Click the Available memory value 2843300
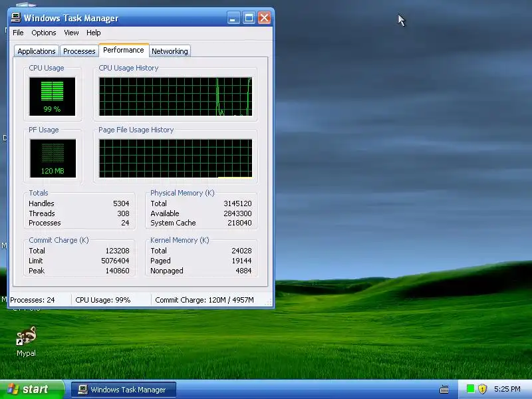The image size is (532, 399). click(237, 213)
